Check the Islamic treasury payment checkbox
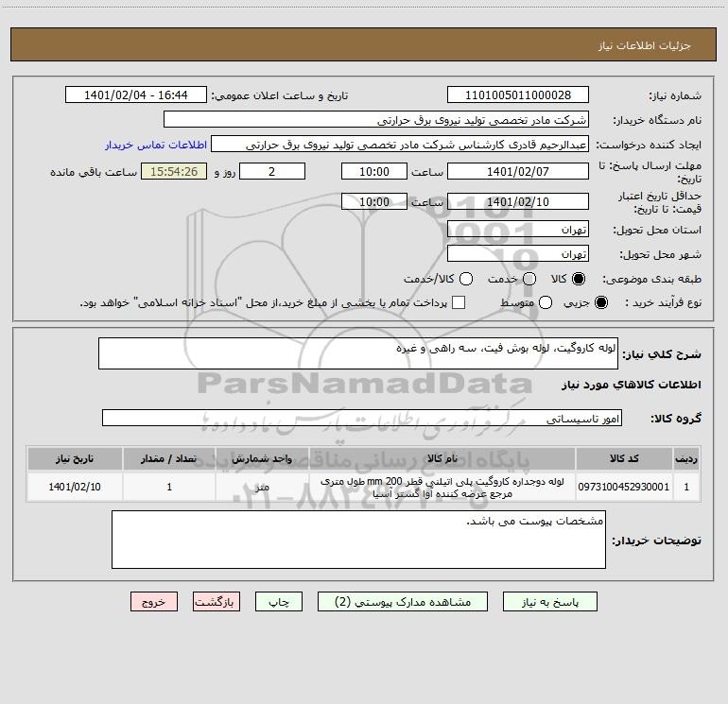 pyautogui.click(x=459, y=302)
